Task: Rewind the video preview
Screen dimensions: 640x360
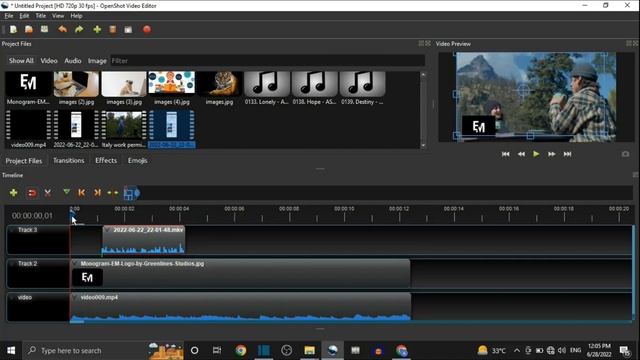Action: tap(521, 154)
